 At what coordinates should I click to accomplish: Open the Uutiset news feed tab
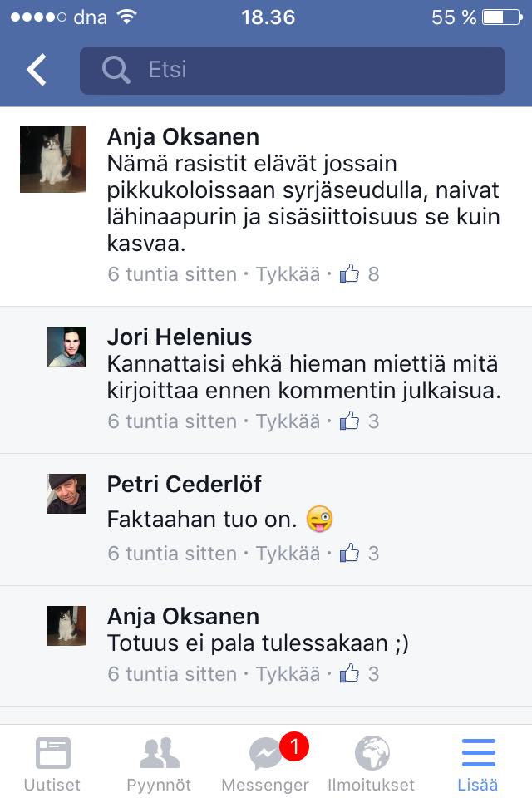[x=52, y=764]
